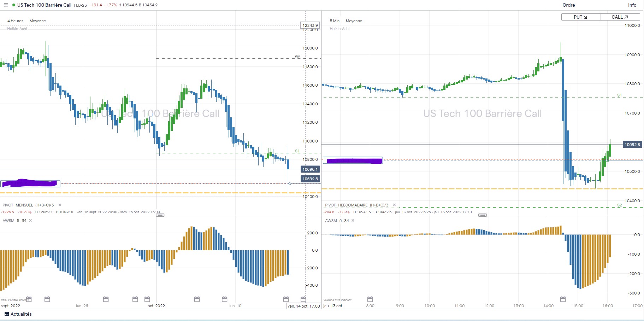Close the left AWSM 5 34 indicator
Viewport: 644px width, 321px height.
point(30,221)
